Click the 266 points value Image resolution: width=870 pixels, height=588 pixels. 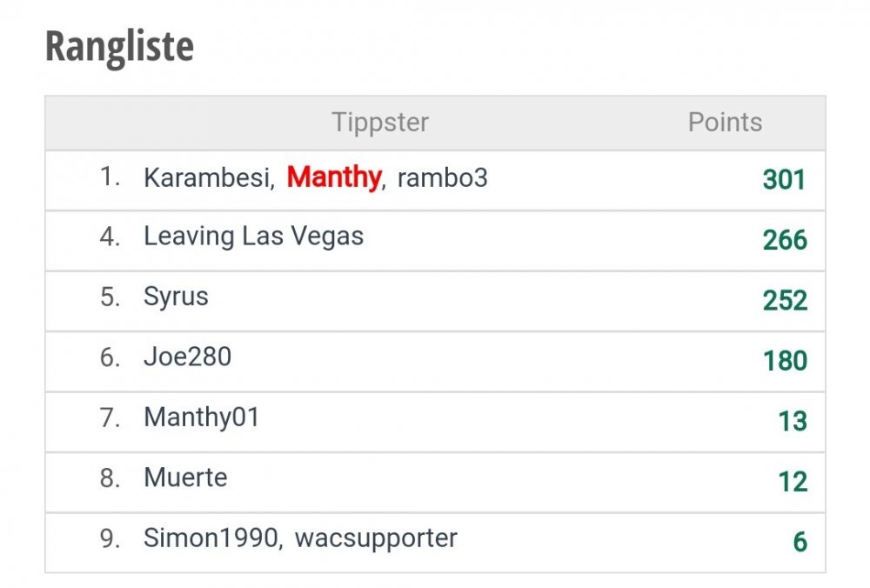point(785,240)
